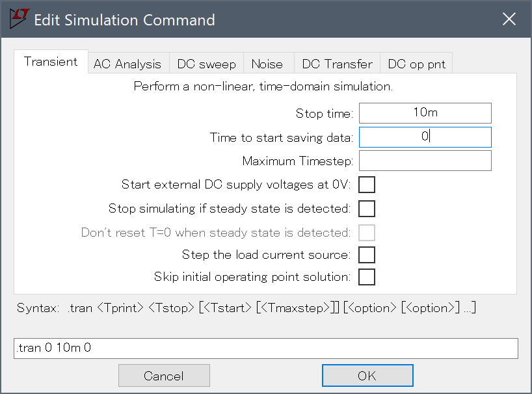532x394 pixels.
Task: Enable Skip initial operating point solution
Action: tap(367, 277)
